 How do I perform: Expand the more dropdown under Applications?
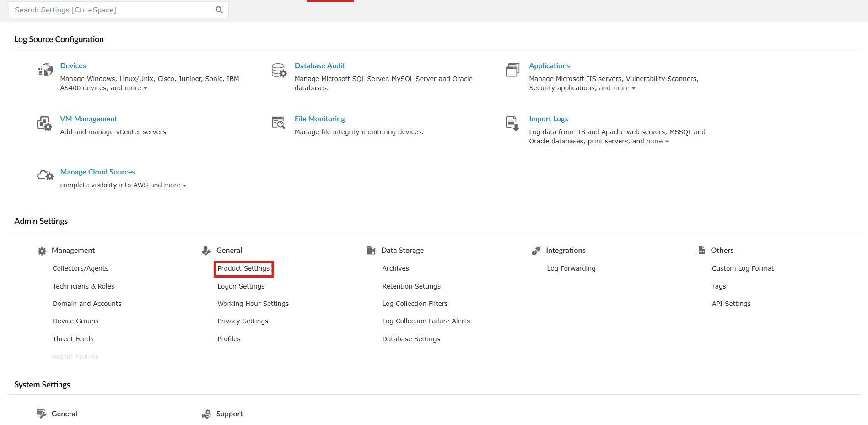620,88
